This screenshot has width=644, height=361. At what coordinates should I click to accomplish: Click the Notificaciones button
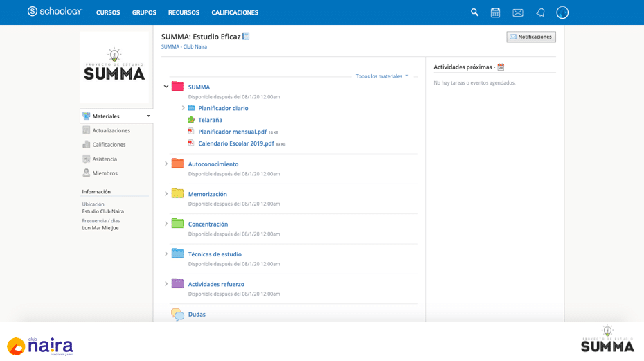pos(531,37)
